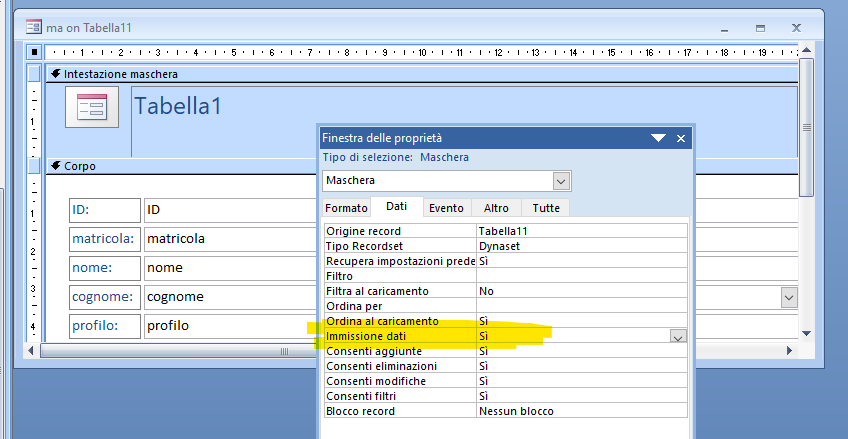Click the form selector square at ruler corner
The height and width of the screenshot is (439, 848).
click(x=34, y=52)
